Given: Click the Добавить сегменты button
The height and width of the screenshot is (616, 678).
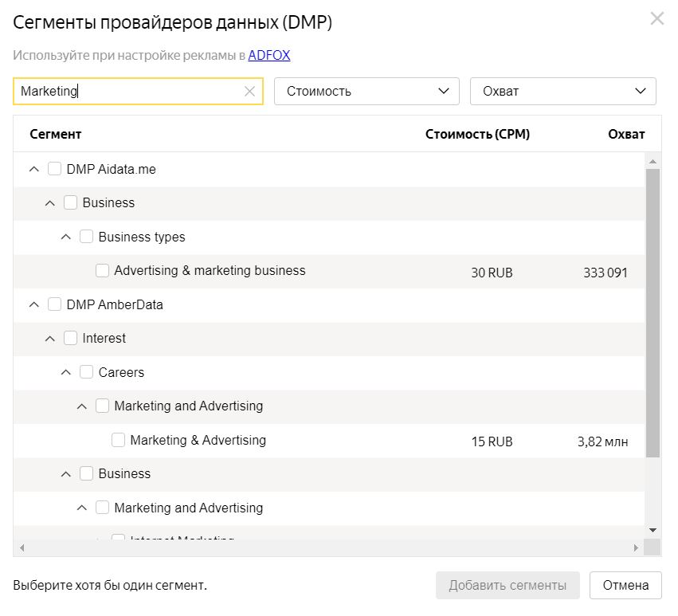Looking at the screenshot, I should (x=508, y=585).
